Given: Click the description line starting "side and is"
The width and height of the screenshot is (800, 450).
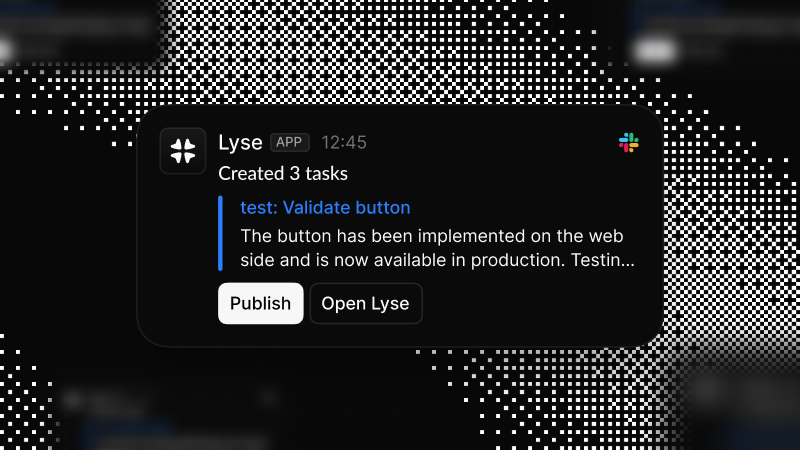Looking at the screenshot, I should (436, 260).
